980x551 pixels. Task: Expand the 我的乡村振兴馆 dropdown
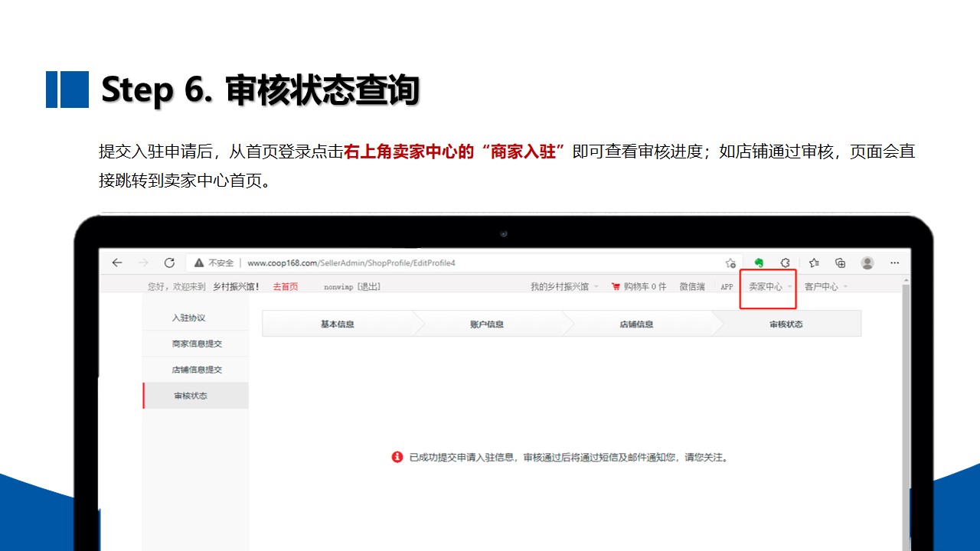(564, 287)
